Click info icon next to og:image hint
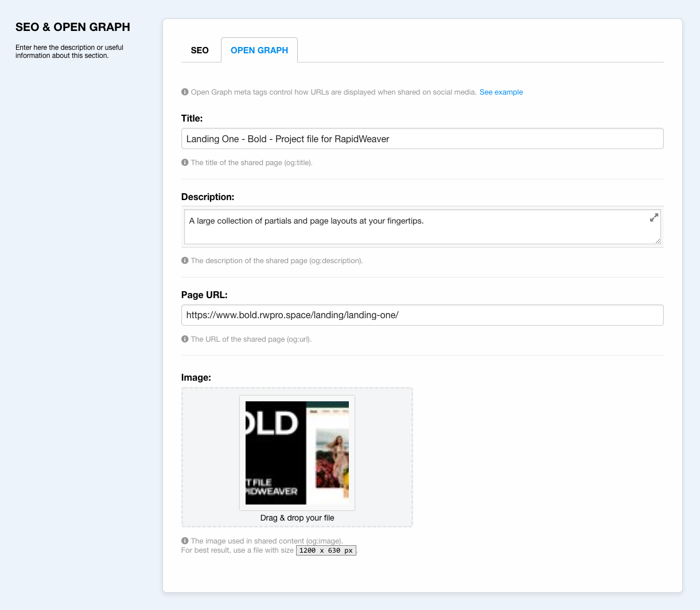This screenshot has height=610, width=700. pyautogui.click(x=185, y=541)
